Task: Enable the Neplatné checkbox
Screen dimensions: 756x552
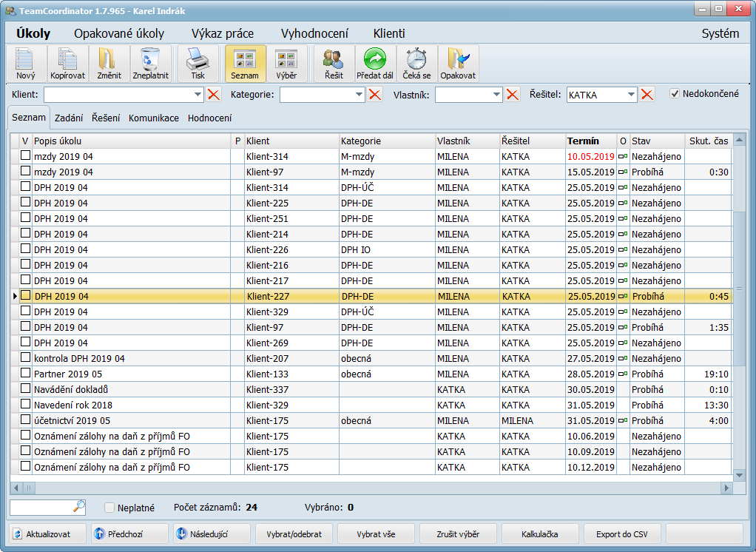Action: (x=110, y=508)
